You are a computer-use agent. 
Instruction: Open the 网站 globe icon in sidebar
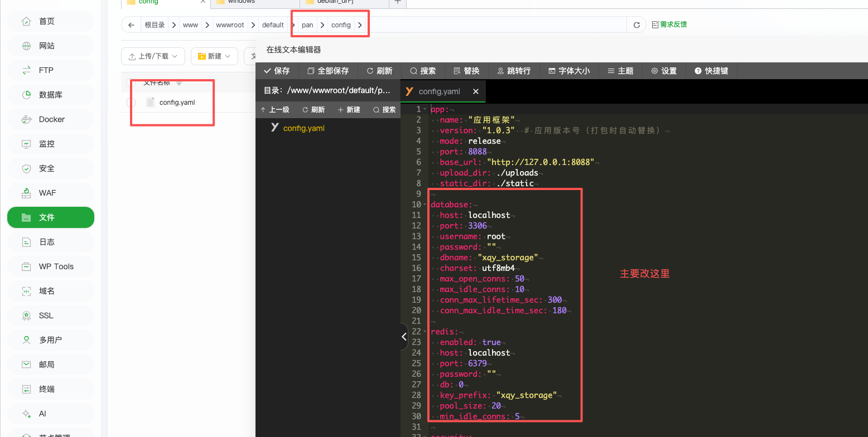click(26, 46)
